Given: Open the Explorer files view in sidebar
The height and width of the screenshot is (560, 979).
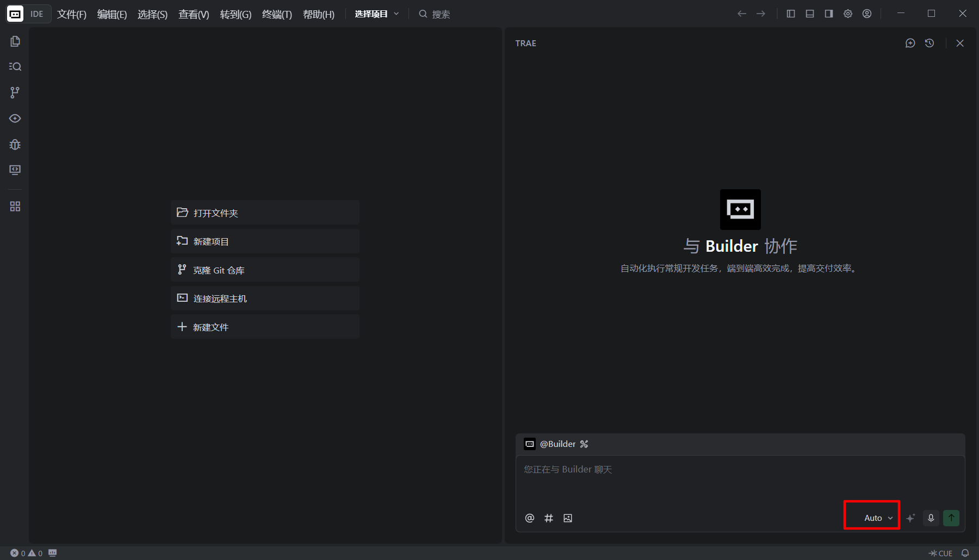Looking at the screenshot, I should 15,41.
